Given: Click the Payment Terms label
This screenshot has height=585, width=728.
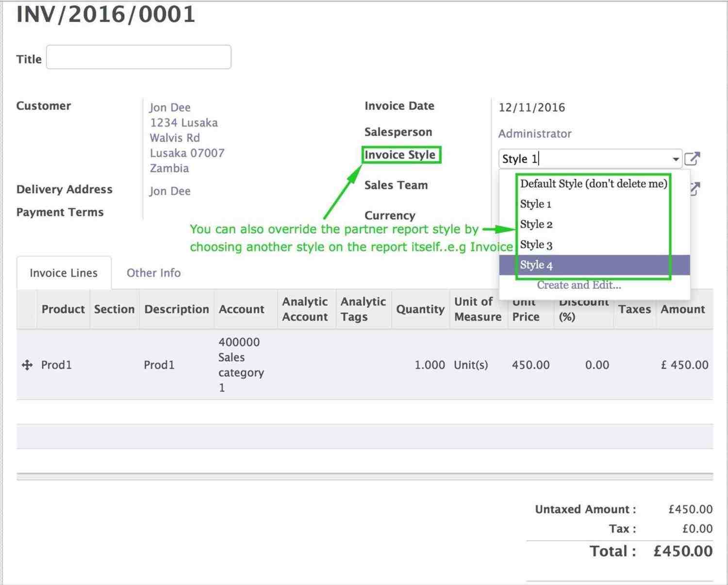Looking at the screenshot, I should [60, 212].
